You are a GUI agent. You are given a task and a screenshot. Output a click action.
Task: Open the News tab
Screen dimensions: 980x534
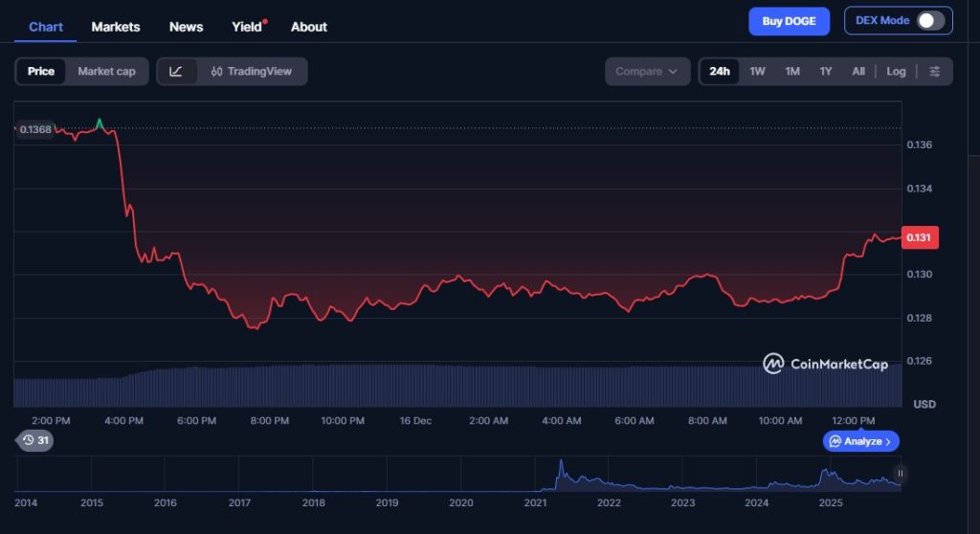click(186, 27)
